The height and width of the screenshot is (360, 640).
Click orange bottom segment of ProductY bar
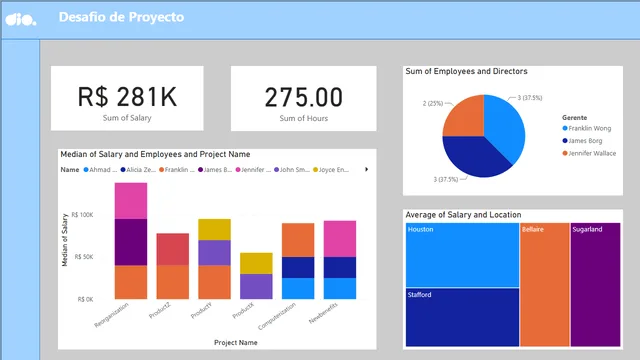point(214,282)
